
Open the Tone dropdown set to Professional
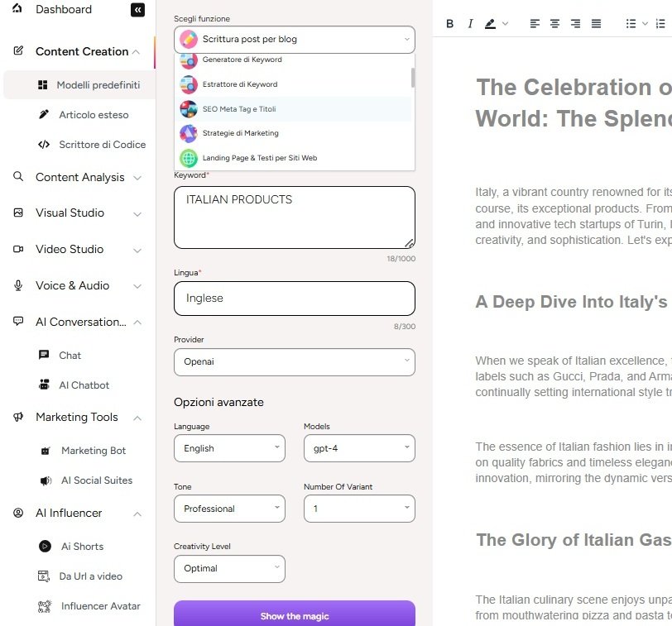point(229,509)
